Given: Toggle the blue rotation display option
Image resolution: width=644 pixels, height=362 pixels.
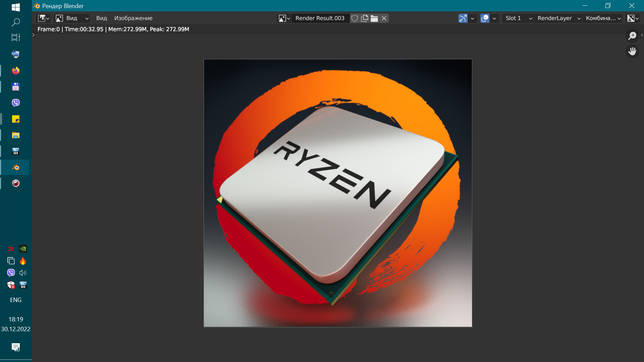Looking at the screenshot, I should (x=484, y=18).
